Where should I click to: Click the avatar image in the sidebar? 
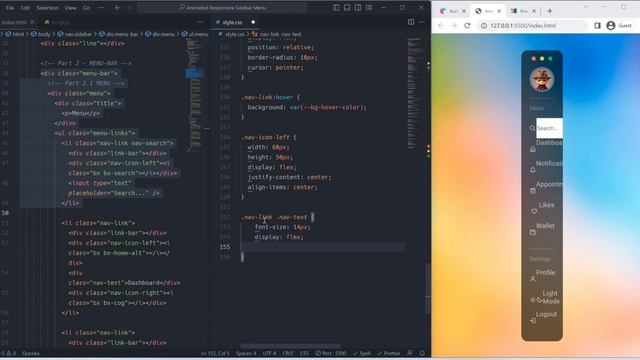click(542, 80)
